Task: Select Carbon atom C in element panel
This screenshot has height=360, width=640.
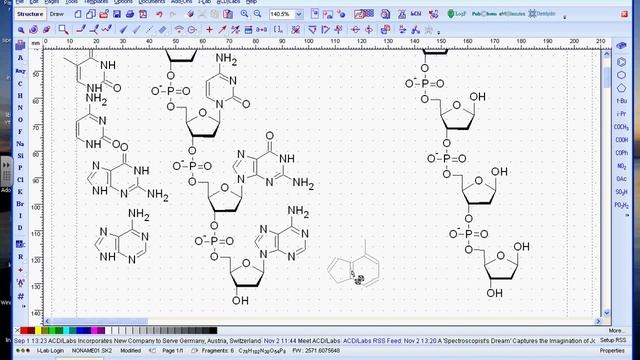Action: coord(20,84)
